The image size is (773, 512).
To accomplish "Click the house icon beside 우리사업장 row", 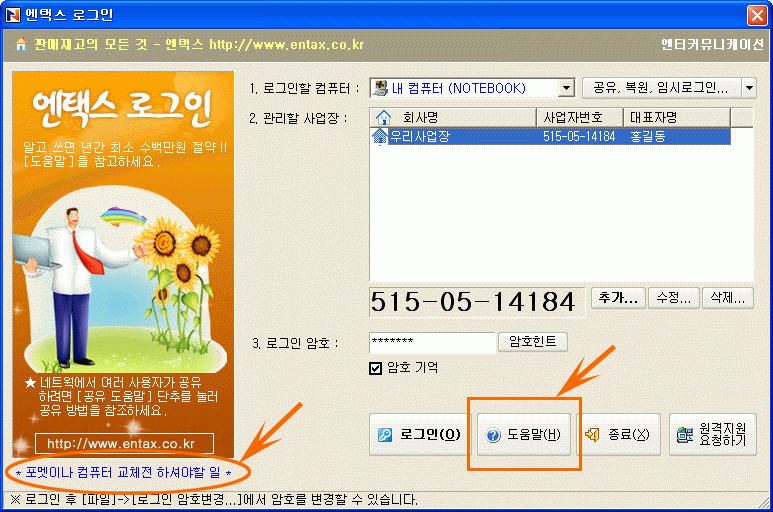I will [x=380, y=136].
